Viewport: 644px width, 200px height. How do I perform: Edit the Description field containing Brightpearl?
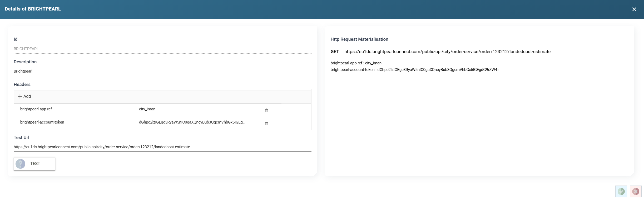click(162, 71)
